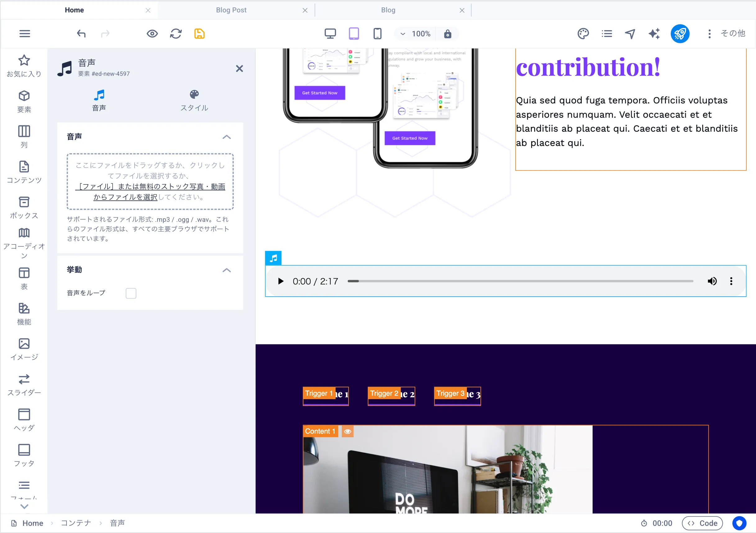Switch to mobile phone viewport
756x533 pixels.
[378, 34]
